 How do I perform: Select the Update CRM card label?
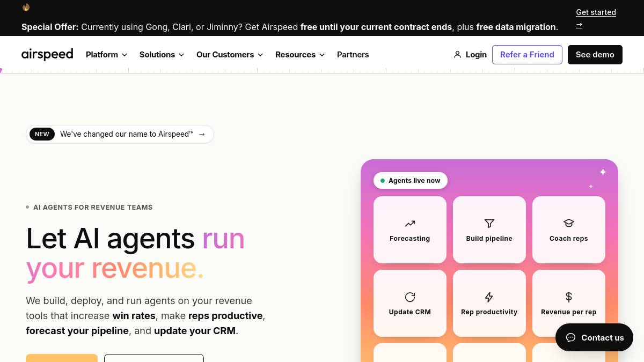[x=410, y=312]
